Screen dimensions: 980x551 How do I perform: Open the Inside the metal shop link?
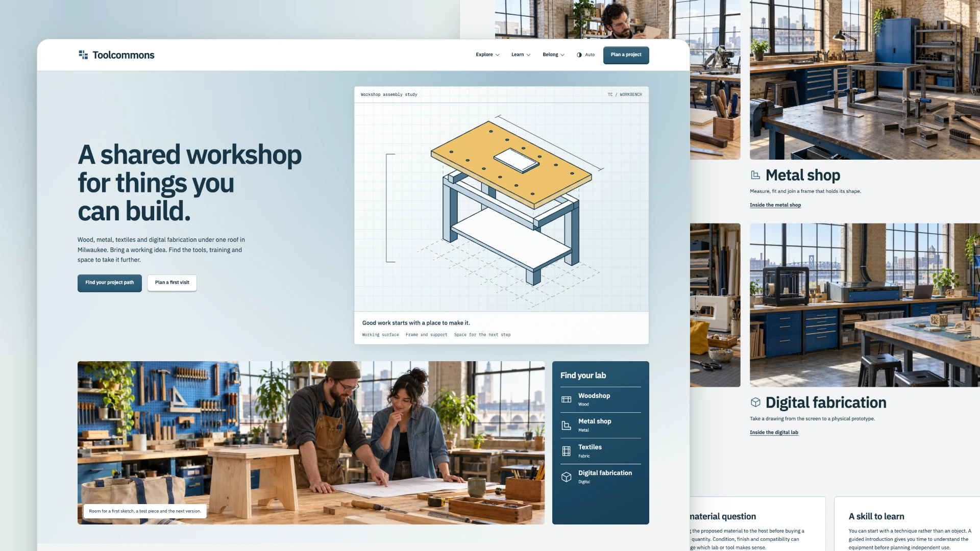coord(775,205)
